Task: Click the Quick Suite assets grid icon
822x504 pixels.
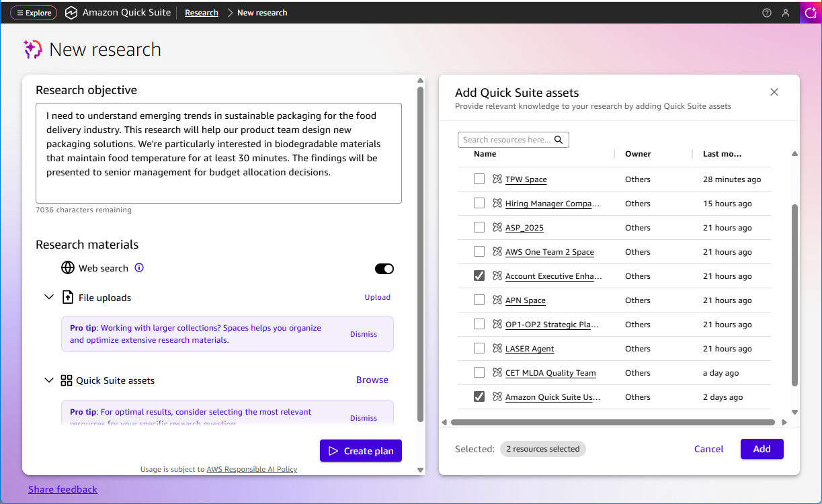Action: click(67, 380)
